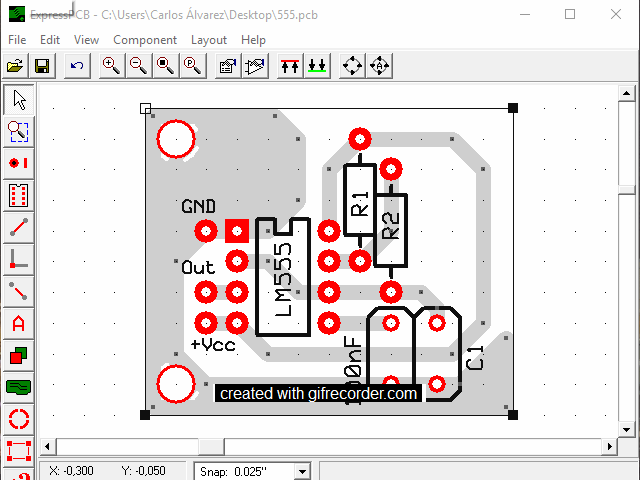Click the Out text label

click(x=198, y=268)
